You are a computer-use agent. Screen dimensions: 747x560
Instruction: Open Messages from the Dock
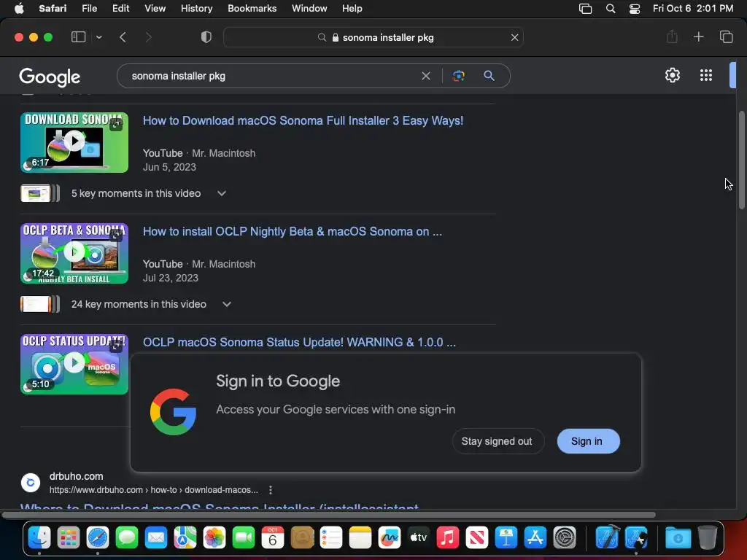(127, 538)
